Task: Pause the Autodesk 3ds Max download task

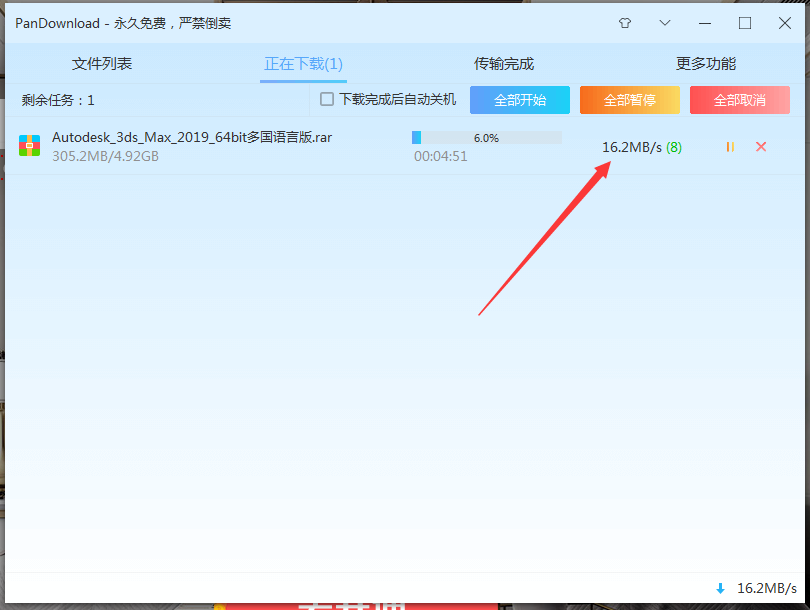Action: tap(729, 146)
